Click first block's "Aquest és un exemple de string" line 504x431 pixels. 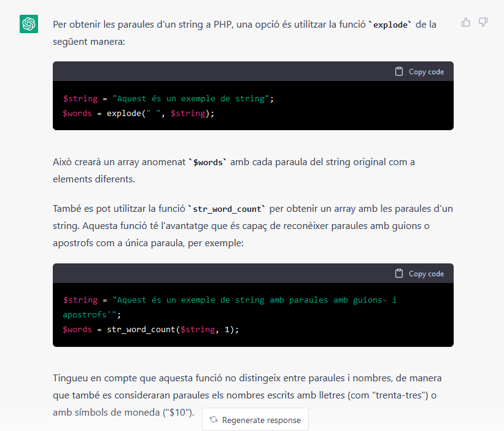tap(168, 99)
